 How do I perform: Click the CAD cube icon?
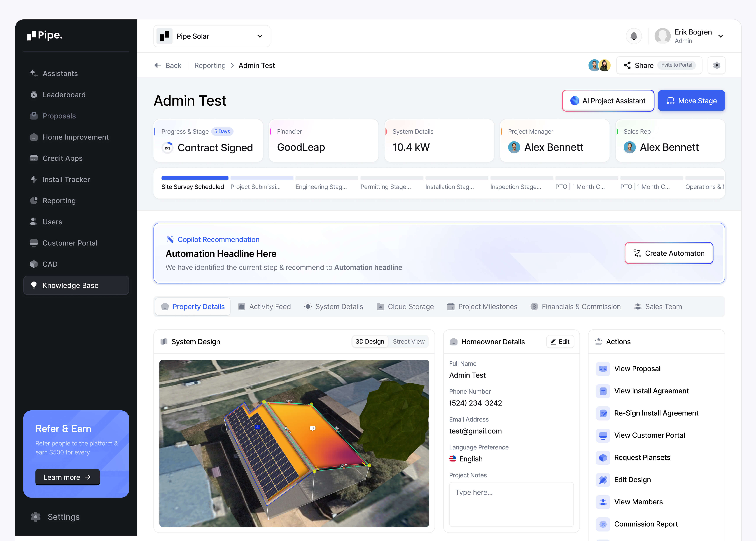tap(34, 264)
